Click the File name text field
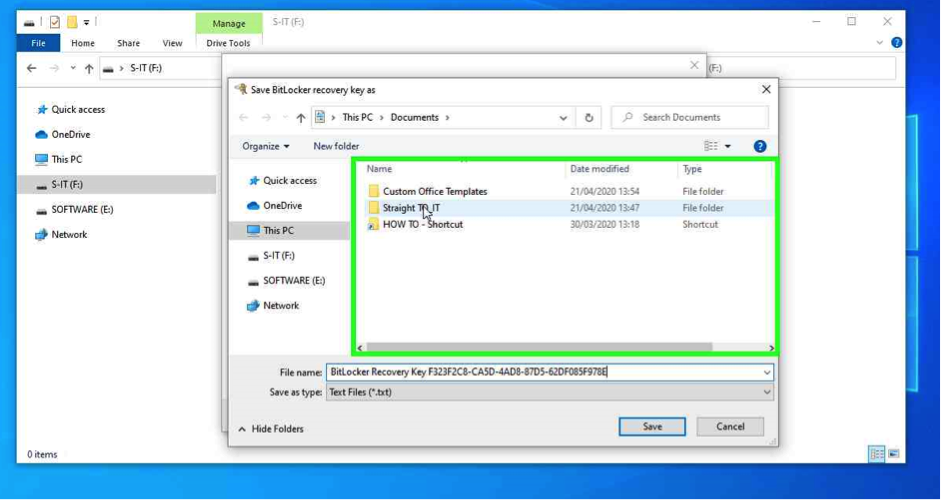 tap(545, 372)
